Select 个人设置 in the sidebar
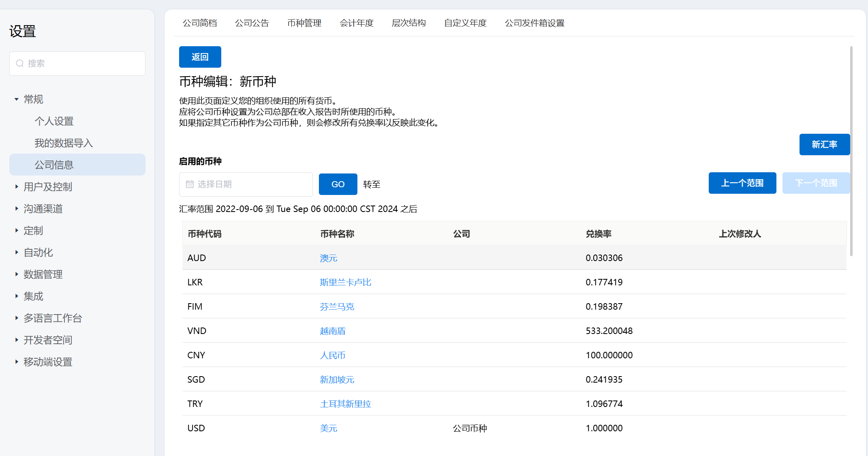 pyautogui.click(x=54, y=121)
